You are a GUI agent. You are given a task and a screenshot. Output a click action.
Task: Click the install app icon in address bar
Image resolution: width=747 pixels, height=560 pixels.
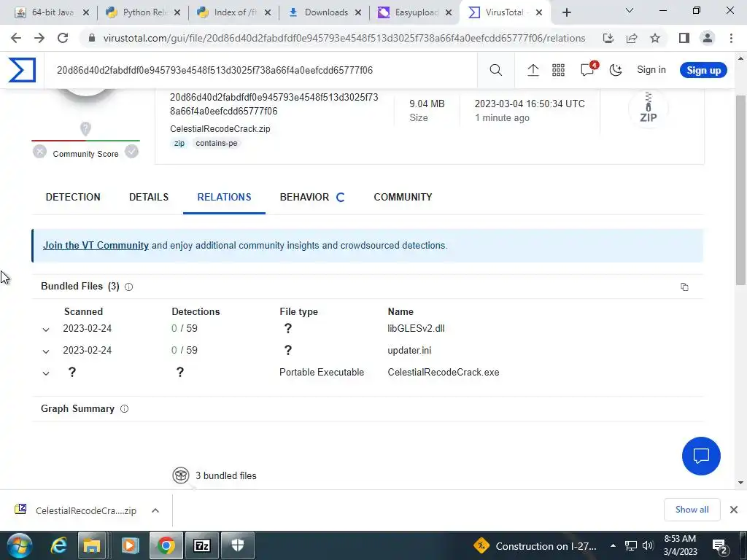click(x=608, y=38)
